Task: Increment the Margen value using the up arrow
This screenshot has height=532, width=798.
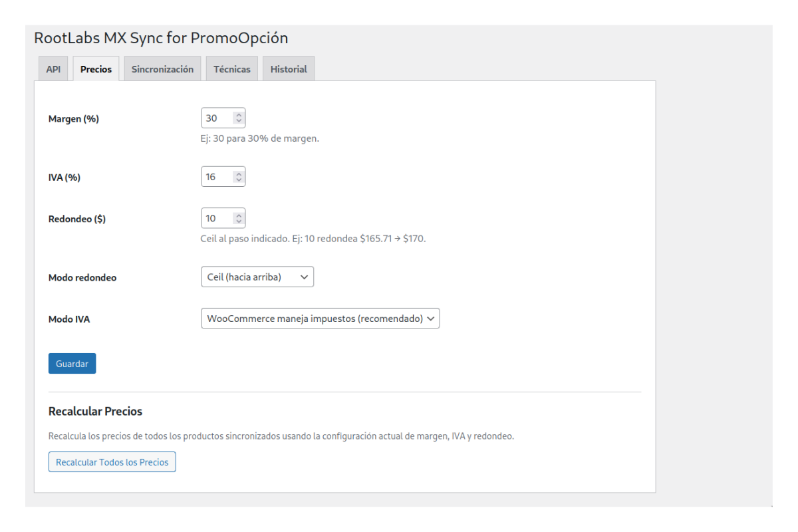Action: click(x=239, y=114)
